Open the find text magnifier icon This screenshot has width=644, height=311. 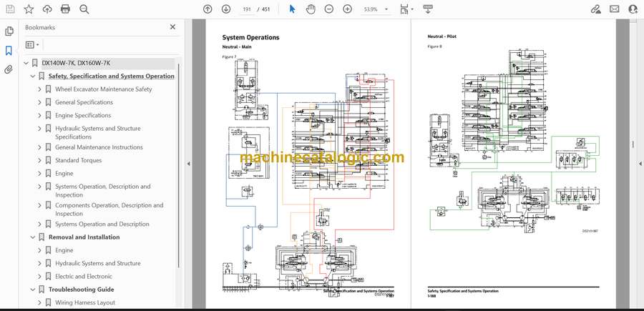tap(84, 9)
